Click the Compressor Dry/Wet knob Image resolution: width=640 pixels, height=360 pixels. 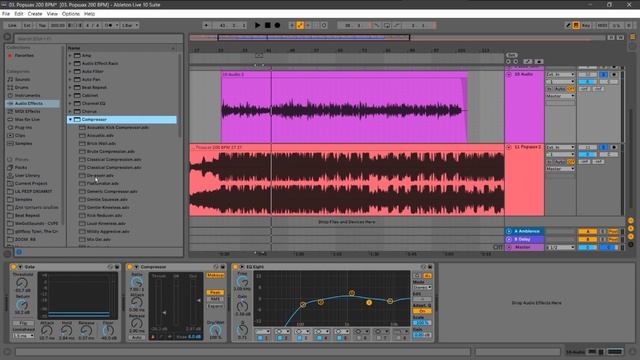tap(215, 331)
